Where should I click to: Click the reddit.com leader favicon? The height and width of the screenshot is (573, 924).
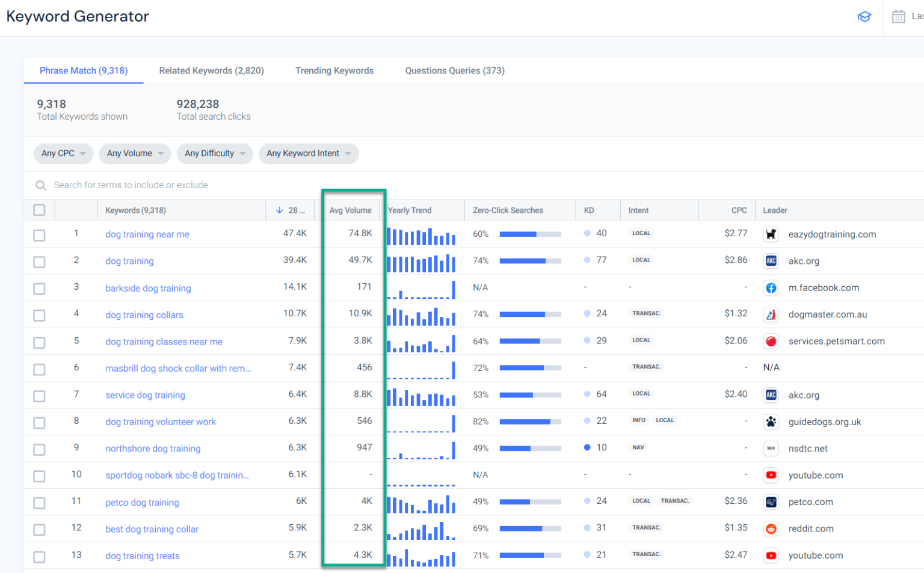click(771, 529)
